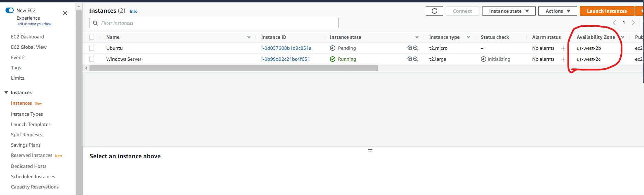Viewport: 644px width, 195px height.
Task: Sort by Availability Zone column arrow
Action: coord(623,37)
